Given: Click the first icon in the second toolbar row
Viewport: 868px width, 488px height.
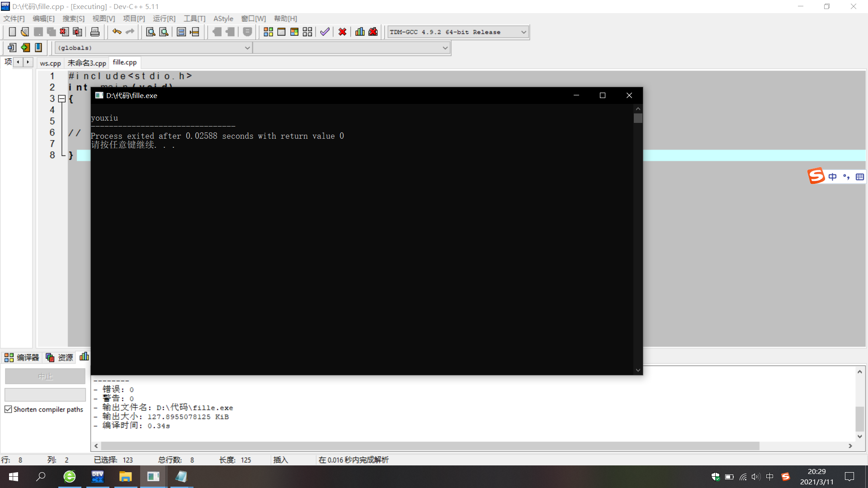Looking at the screenshot, I should click(12, 47).
